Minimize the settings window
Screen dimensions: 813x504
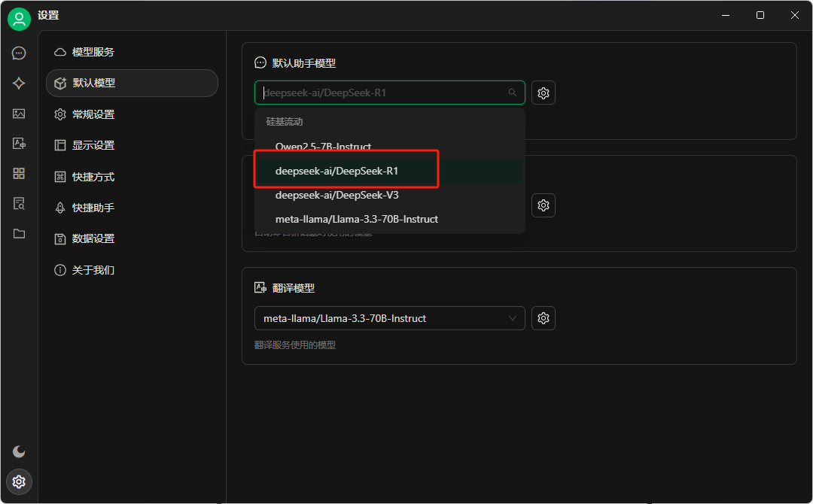point(726,16)
